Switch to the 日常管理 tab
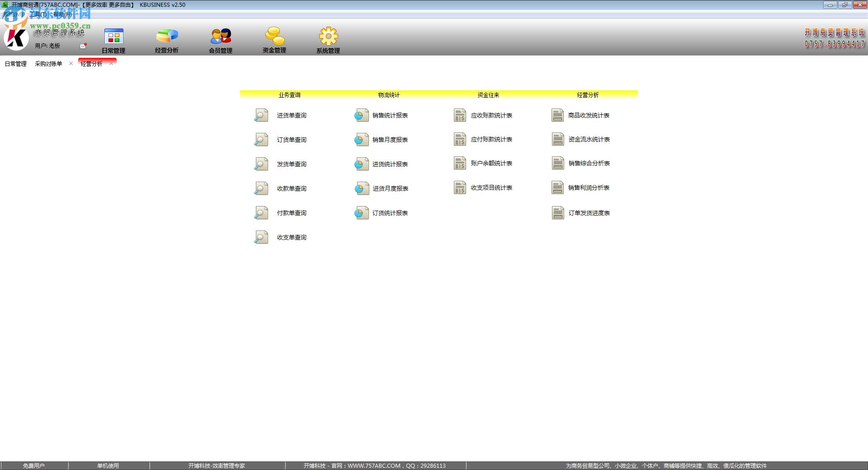The width and height of the screenshot is (868, 470). click(16, 64)
